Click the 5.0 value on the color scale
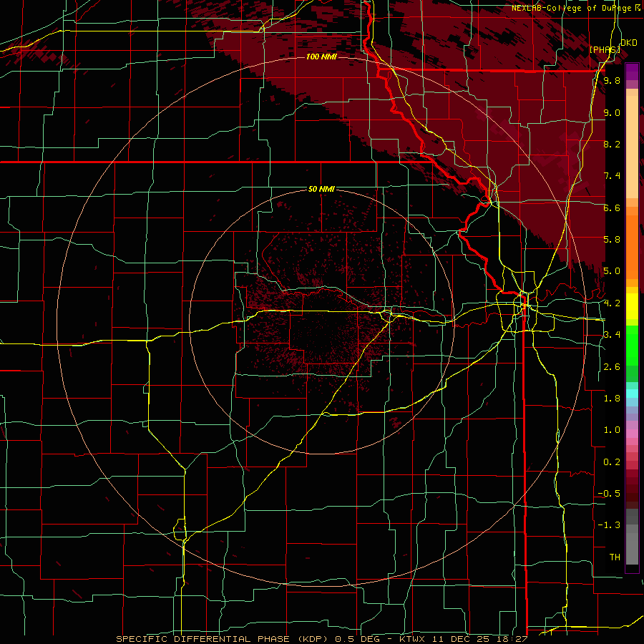 coord(612,271)
